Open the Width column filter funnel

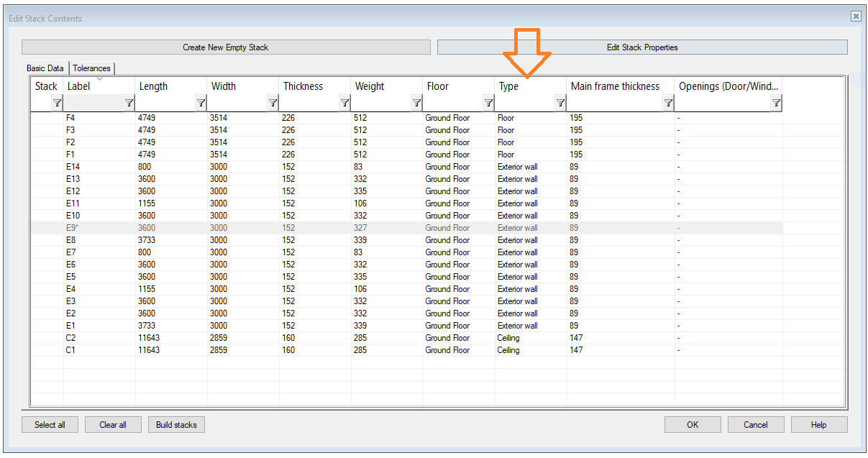273,104
